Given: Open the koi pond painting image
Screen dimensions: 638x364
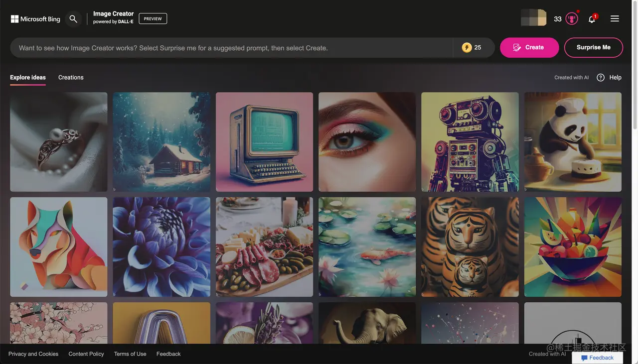Looking at the screenshot, I should point(367,247).
